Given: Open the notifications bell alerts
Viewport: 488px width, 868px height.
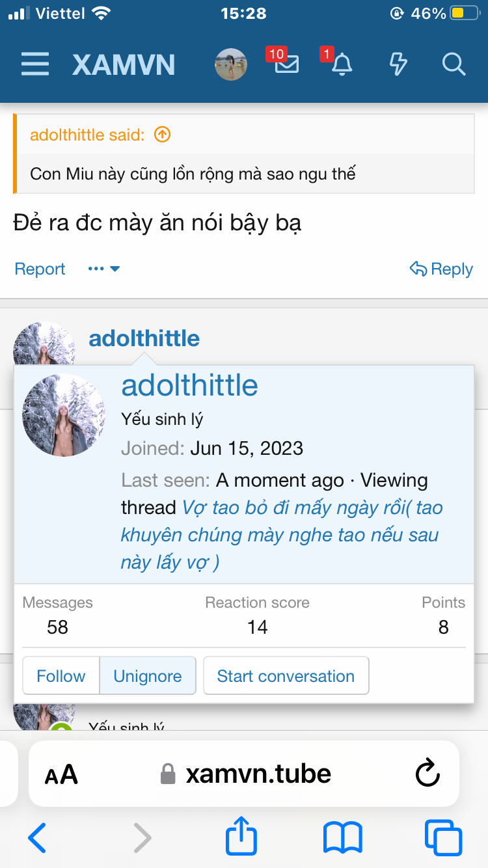Looking at the screenshot, I should [342, 64].
